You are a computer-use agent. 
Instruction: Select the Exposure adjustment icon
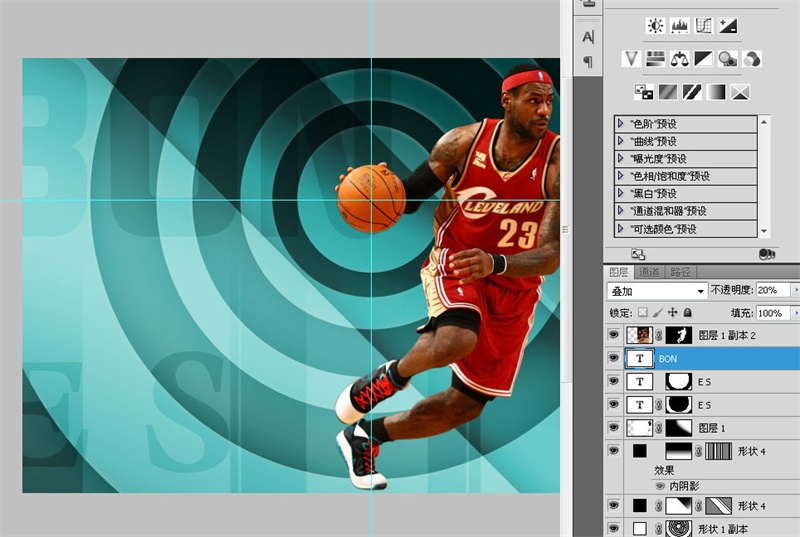point(728,26)
